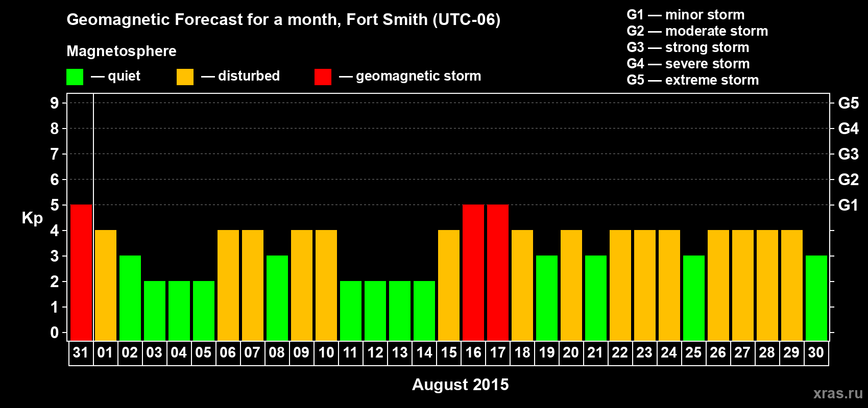
Task: Click the G2 label on right axis
Action: (848, 180)
